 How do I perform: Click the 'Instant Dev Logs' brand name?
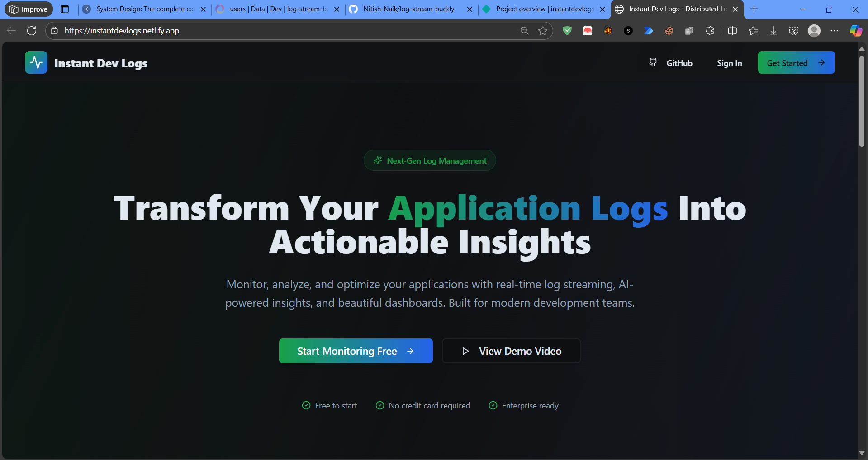[101, 63]
